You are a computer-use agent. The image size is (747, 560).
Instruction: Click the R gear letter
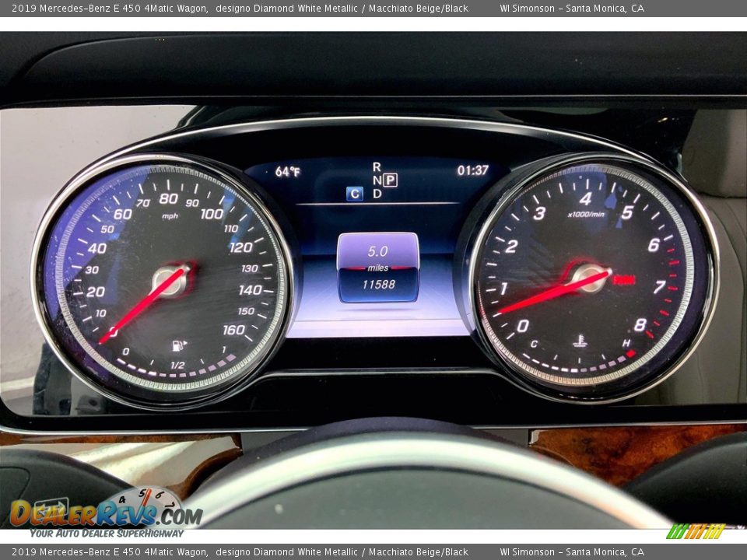377,166
